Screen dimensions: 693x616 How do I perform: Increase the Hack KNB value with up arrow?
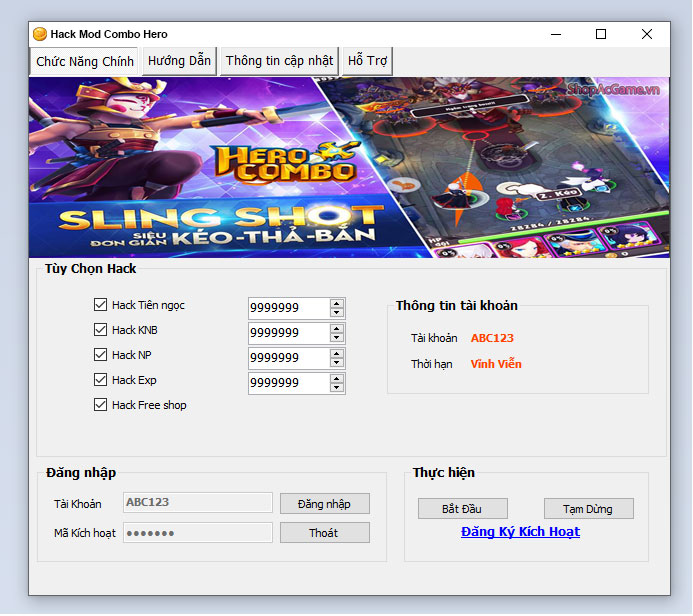pyautogui.click(x=337, y=329)
